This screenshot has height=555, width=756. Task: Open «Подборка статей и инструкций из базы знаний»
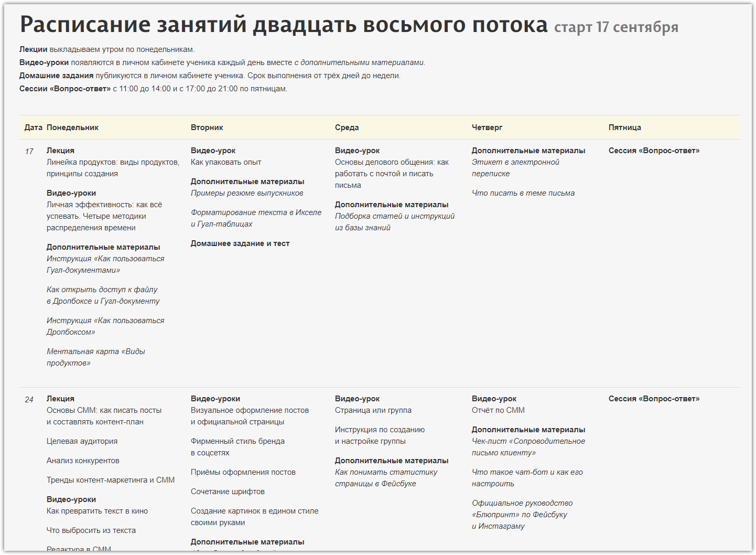[x=394, y=217]
